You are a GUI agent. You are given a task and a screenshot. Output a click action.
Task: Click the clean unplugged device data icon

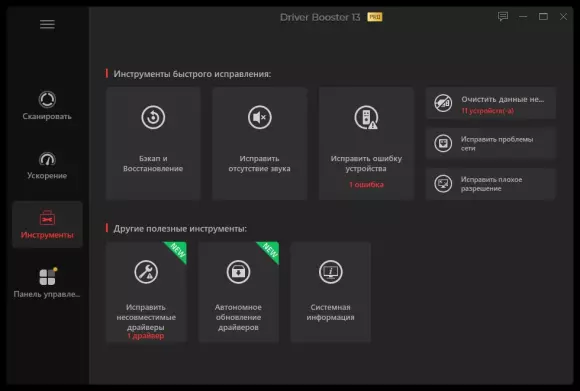(443, 103)
